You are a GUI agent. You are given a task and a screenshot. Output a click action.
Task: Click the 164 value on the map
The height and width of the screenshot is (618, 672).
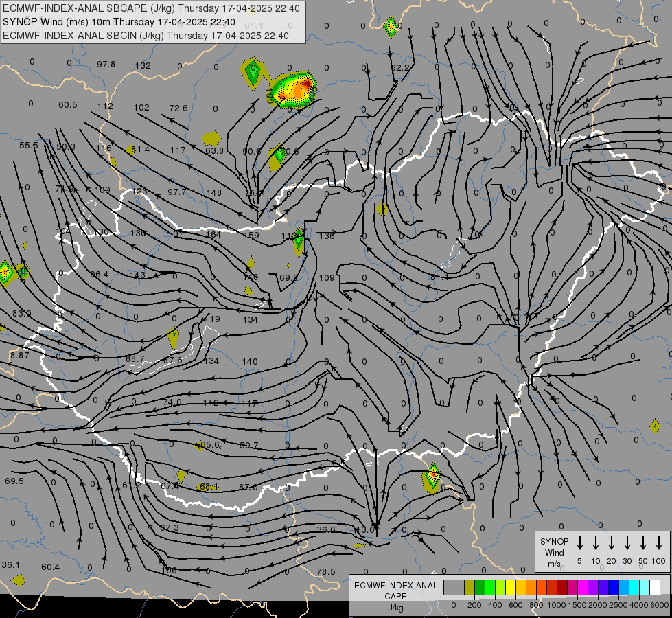[x=213, y=234]
